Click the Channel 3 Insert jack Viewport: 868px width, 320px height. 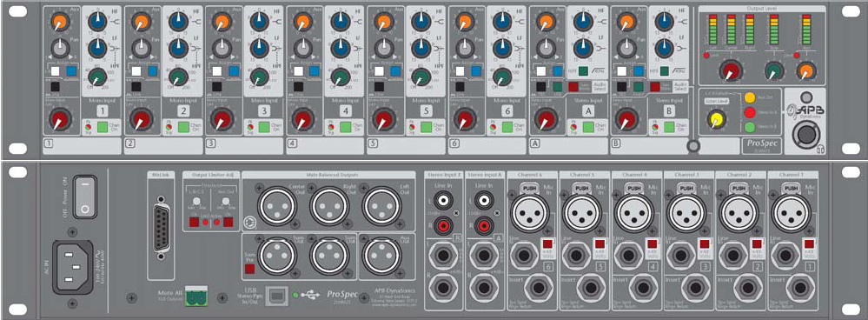coord(696,287)
